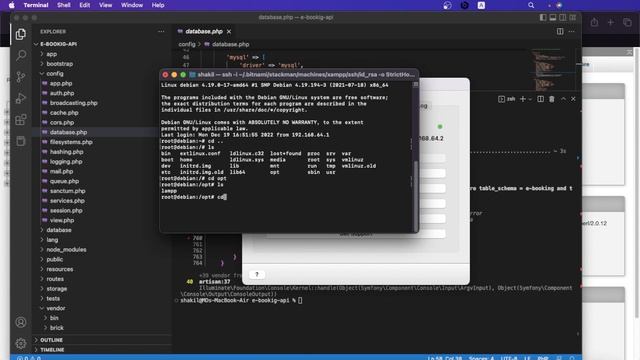The width and height of the screenshot is (640, 360).
Task: Open sanctum.php file
Action: coord(68,191)
